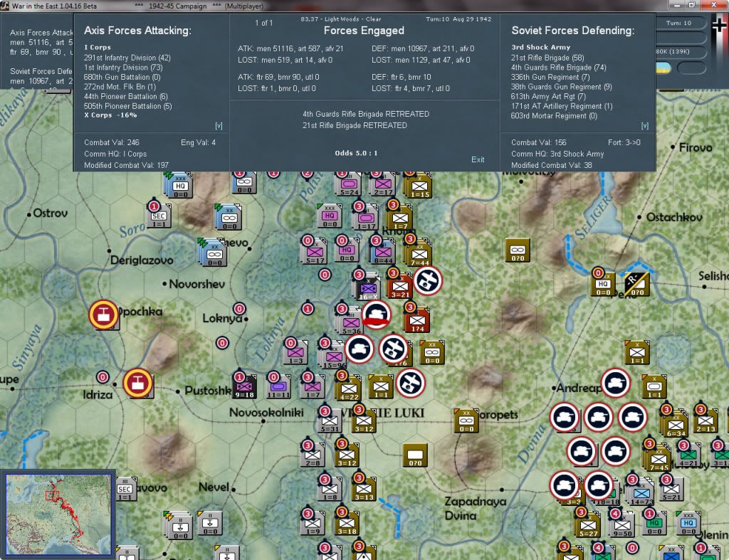
Task: Select the 1=9 infantry counter
Action: point(313,524)
